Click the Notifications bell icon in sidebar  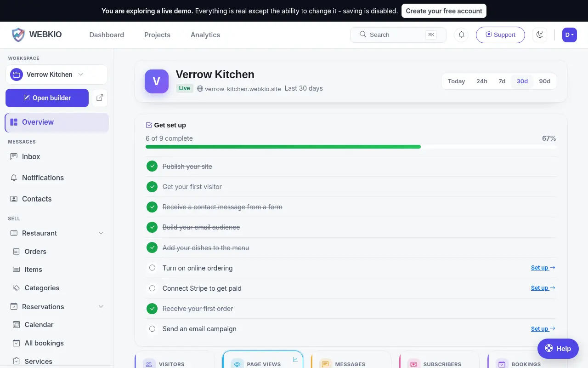tap(14, 178)
